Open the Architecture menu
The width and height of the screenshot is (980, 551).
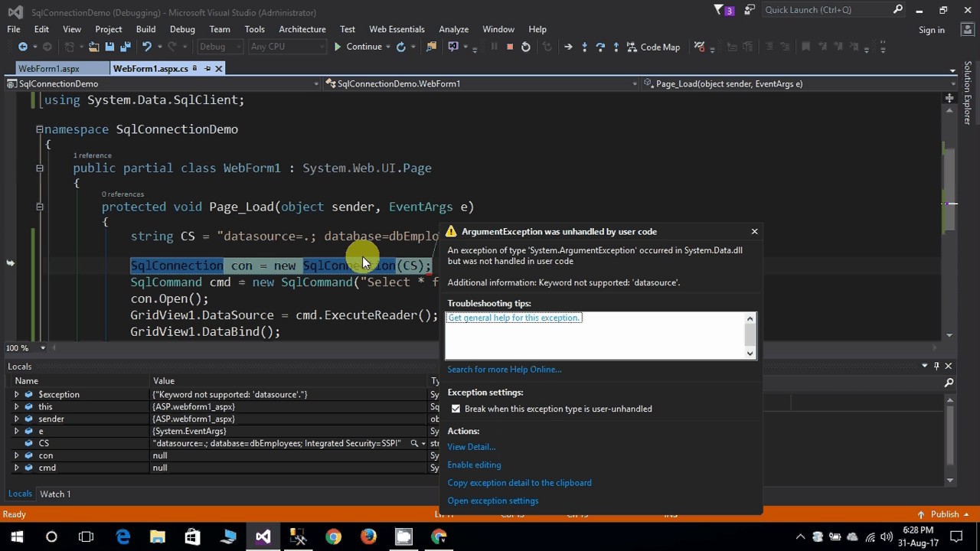coord(302,29)
